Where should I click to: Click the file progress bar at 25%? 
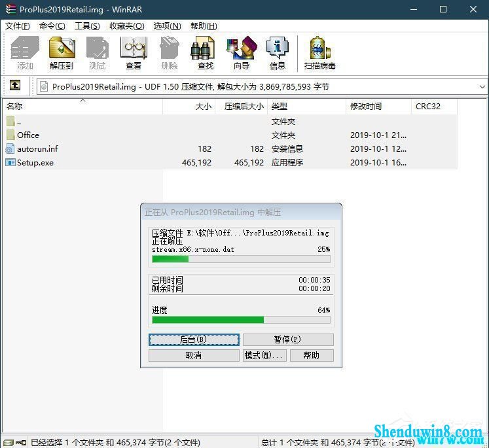pos(241,259)
